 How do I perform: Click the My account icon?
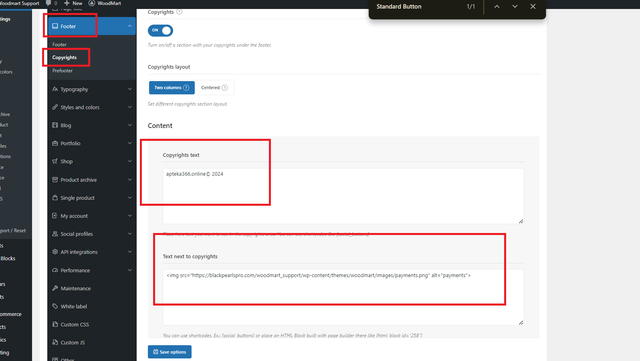pyautogui.click(x=55, y=216)
